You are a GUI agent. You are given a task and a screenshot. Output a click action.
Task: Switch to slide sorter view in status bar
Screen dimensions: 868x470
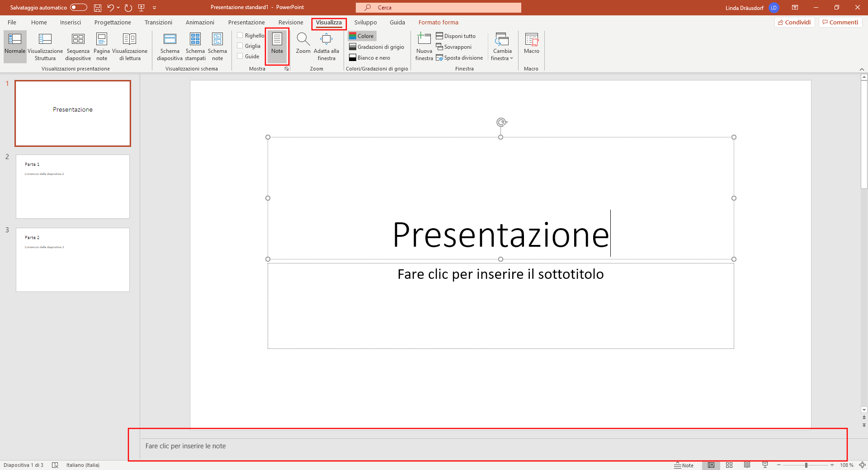coord(729,465)
